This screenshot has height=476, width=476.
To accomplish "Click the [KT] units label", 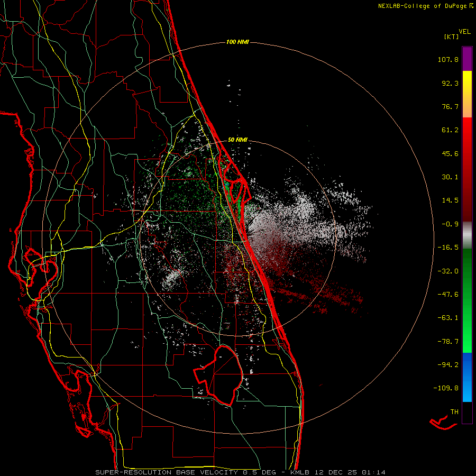I will [x=451, y=36].
